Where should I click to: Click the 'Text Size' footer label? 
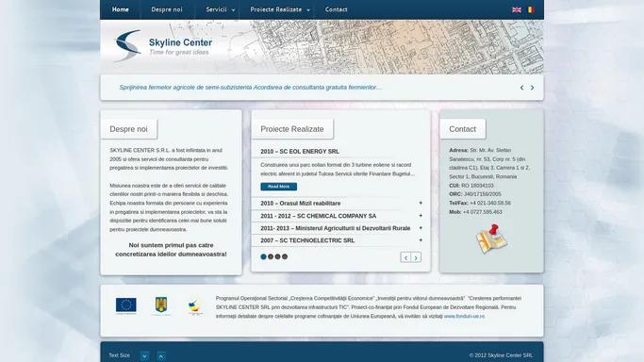tap(119, 355)
